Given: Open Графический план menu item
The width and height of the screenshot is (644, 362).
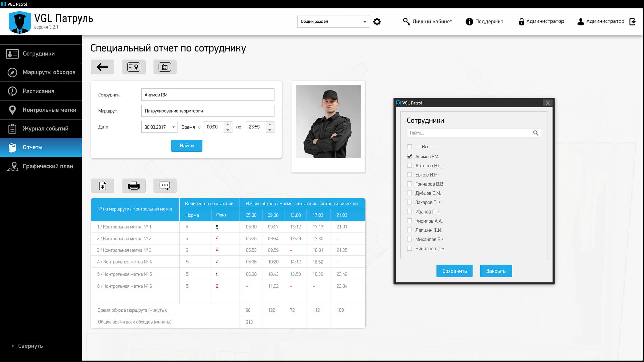Looking at the screenshot, I should coord(41,166).
